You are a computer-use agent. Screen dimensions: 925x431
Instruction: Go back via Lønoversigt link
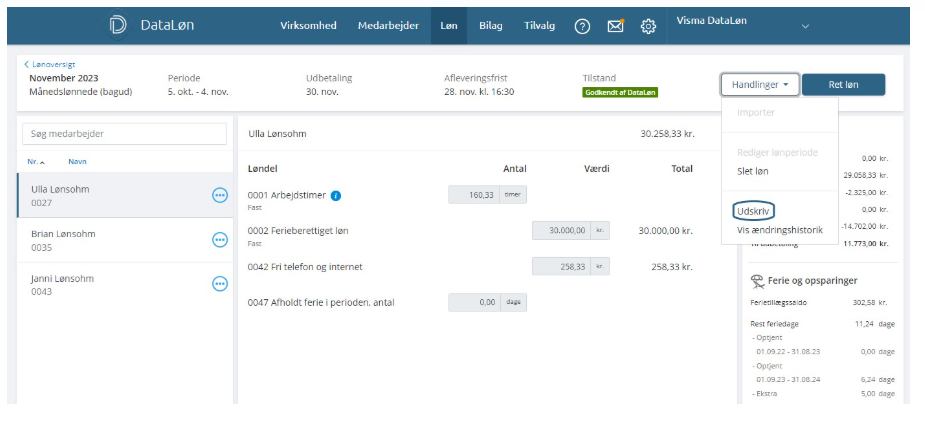(52, 64)
